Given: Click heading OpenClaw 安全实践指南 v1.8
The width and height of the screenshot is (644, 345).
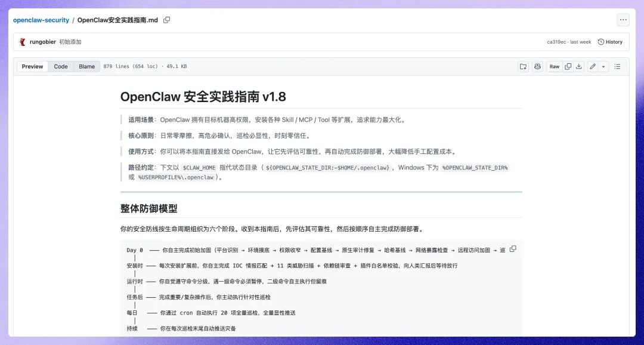Looking at the screenshot, I should click(x=203, y=97).
